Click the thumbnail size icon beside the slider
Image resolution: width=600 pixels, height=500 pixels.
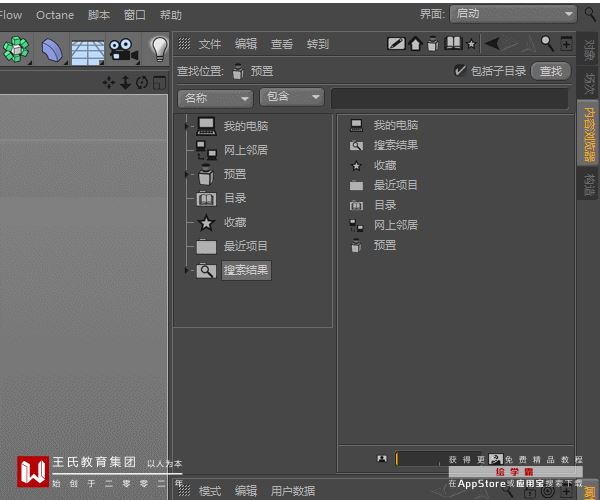click(x=382, y=458)
